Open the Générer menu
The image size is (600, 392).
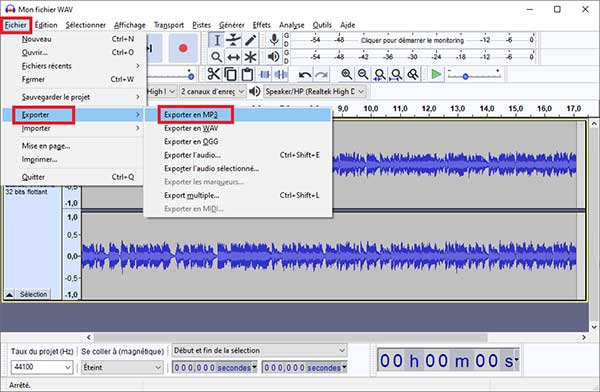pyautogui.click(x=232, y=25)
